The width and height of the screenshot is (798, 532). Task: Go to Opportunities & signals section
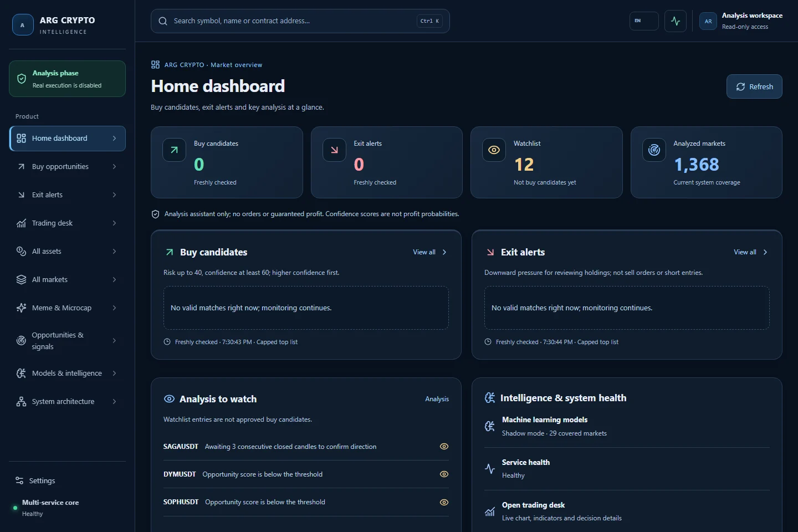[68, 341]
